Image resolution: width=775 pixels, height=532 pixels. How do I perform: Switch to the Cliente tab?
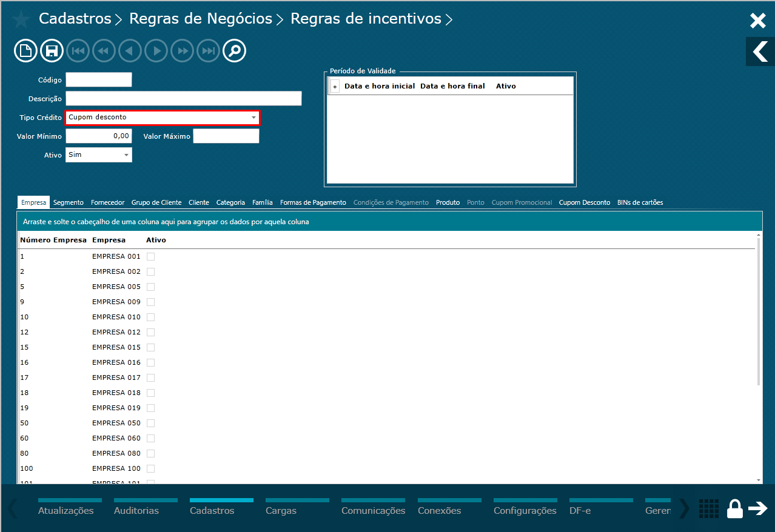pyautogui.click(x=199, y=202)
